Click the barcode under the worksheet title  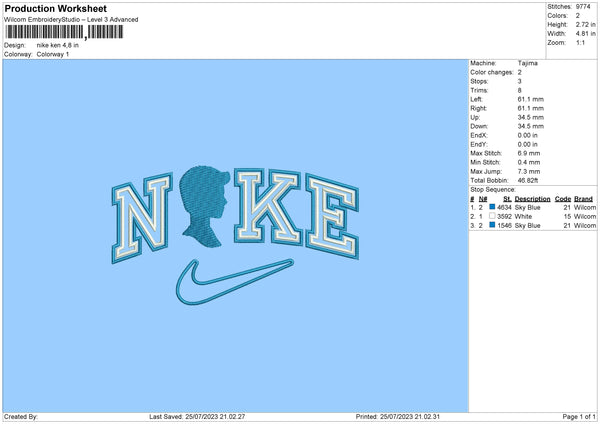coord(64,32)
